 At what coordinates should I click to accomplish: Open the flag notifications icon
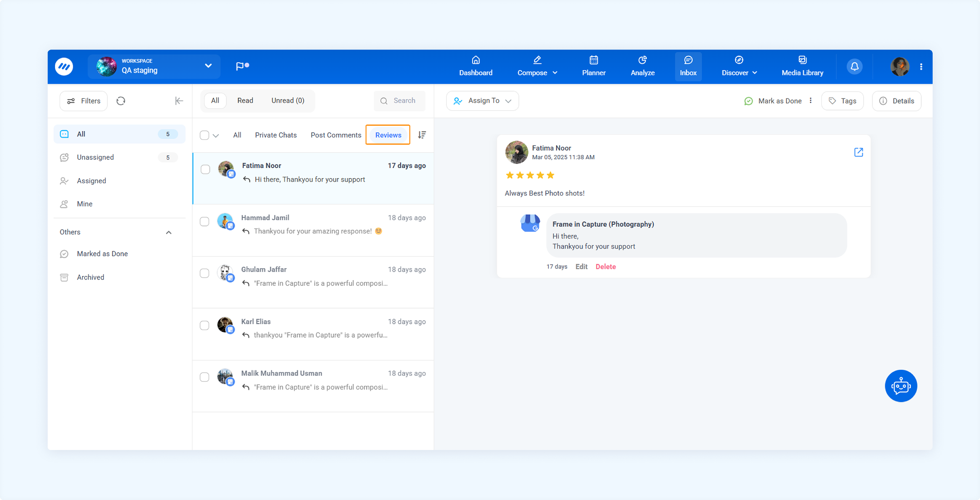[x=242, y=66]
